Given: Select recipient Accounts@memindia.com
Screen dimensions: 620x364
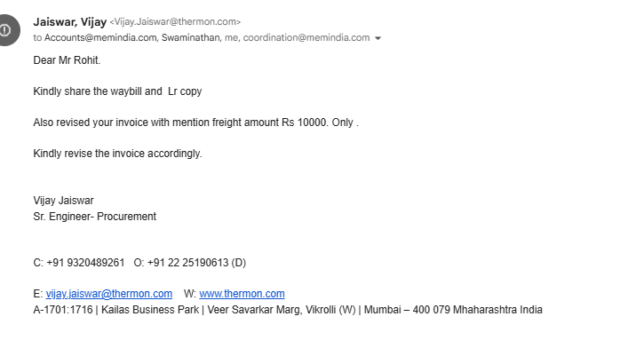Looking at the screenshot, I should (x=100, y=37).
